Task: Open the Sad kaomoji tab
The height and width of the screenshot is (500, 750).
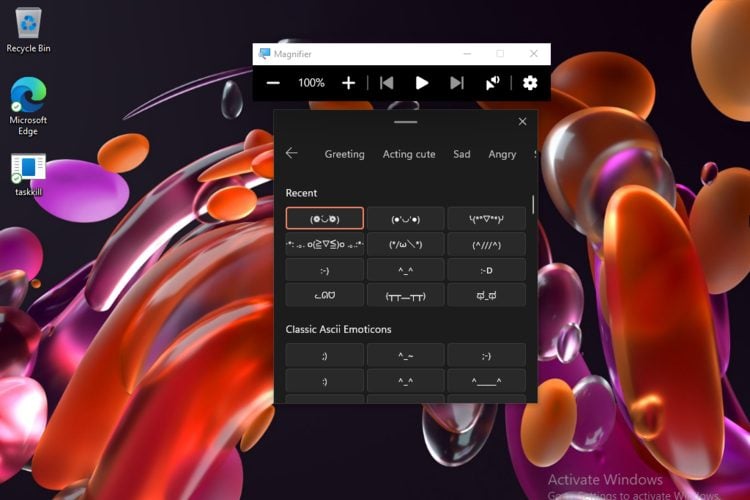Action: click(x=462, y=154)
